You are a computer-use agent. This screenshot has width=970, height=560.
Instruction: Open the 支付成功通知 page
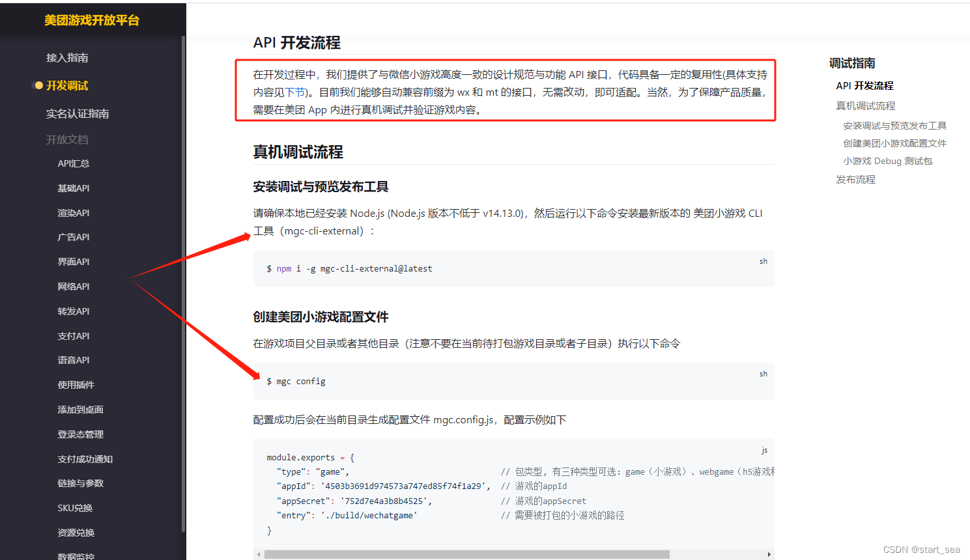click(85, 459)
